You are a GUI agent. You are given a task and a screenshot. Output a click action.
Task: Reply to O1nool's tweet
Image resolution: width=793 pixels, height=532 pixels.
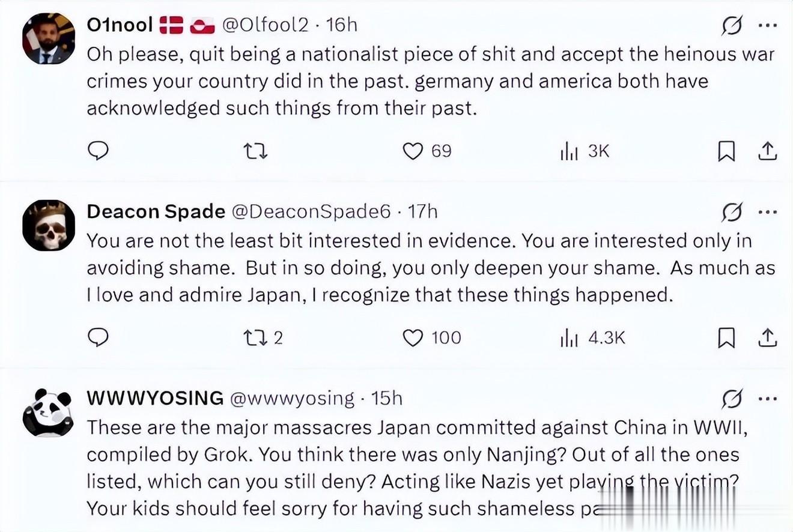(x=98, y=151)
